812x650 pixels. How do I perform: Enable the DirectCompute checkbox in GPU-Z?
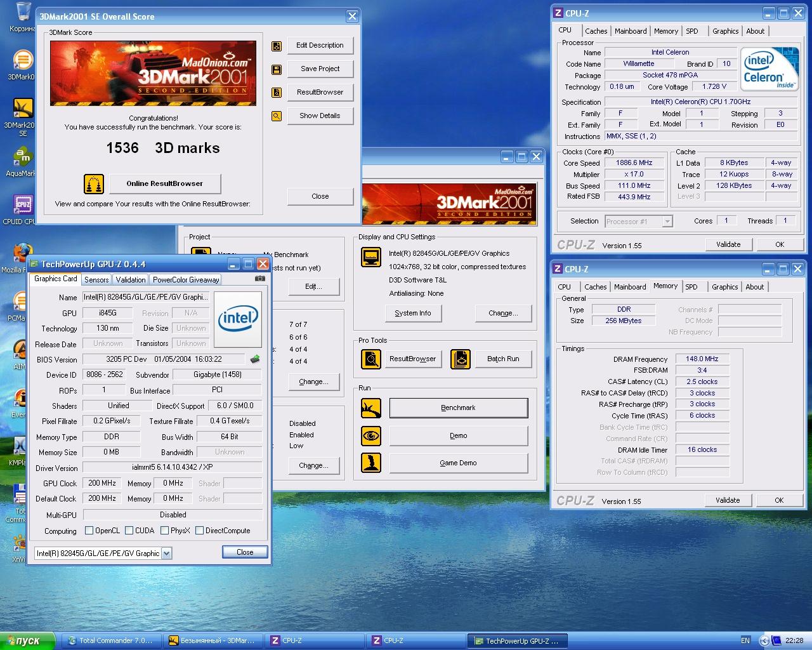200,531
